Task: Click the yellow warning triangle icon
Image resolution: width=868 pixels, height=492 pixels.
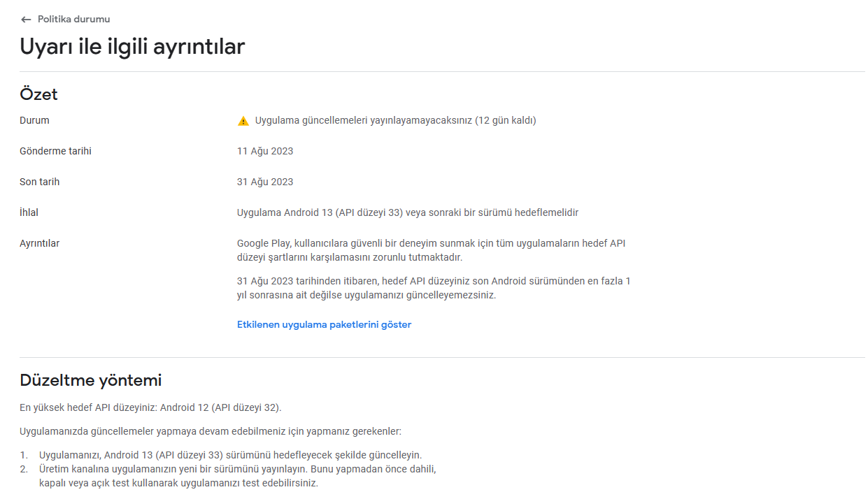Action: (x=243, y=121)
